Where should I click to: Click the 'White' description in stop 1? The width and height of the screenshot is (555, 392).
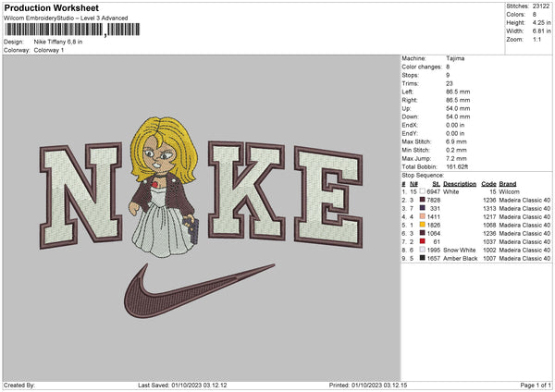point(451,191)
